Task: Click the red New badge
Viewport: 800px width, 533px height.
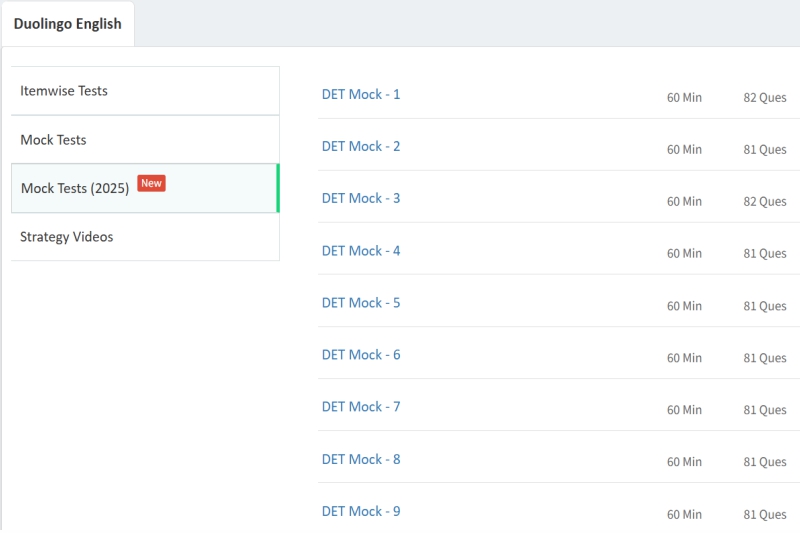Action: (151, 184)
